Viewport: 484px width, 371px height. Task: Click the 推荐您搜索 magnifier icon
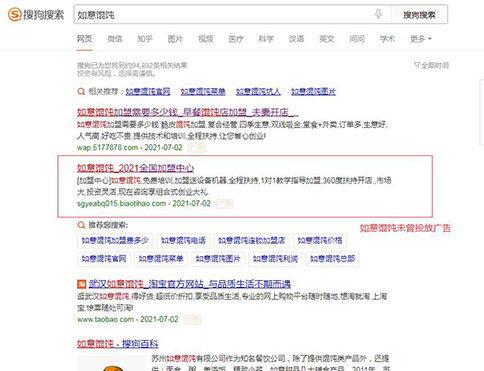(x=81, y=225)
